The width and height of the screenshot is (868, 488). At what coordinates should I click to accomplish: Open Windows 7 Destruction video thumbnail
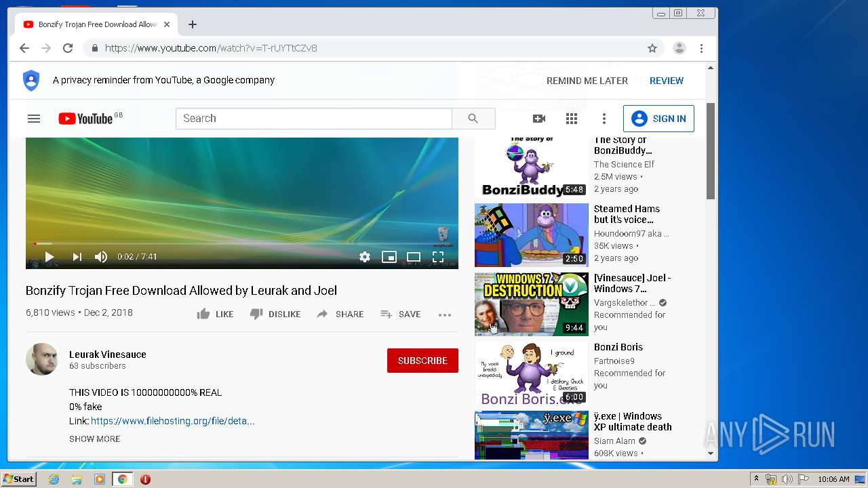pos(532,304)
